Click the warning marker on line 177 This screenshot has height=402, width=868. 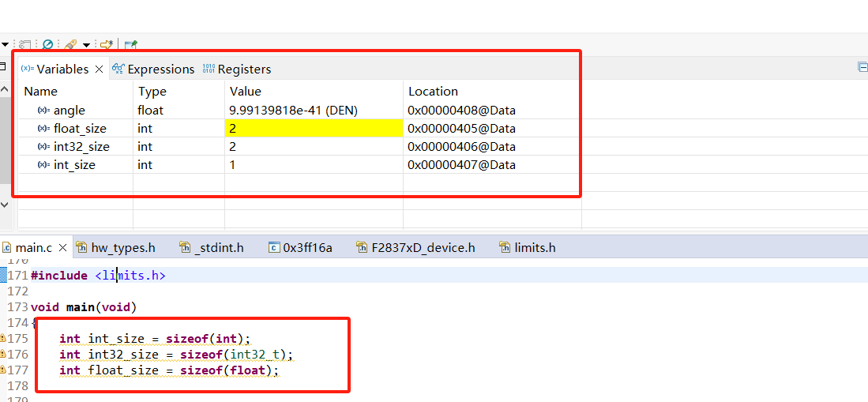[x=3, y=370]
